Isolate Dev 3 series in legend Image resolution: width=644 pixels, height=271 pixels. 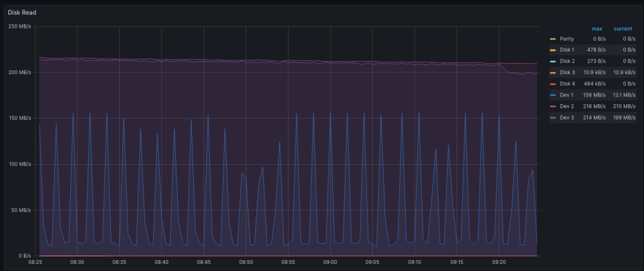coord(567,118)
